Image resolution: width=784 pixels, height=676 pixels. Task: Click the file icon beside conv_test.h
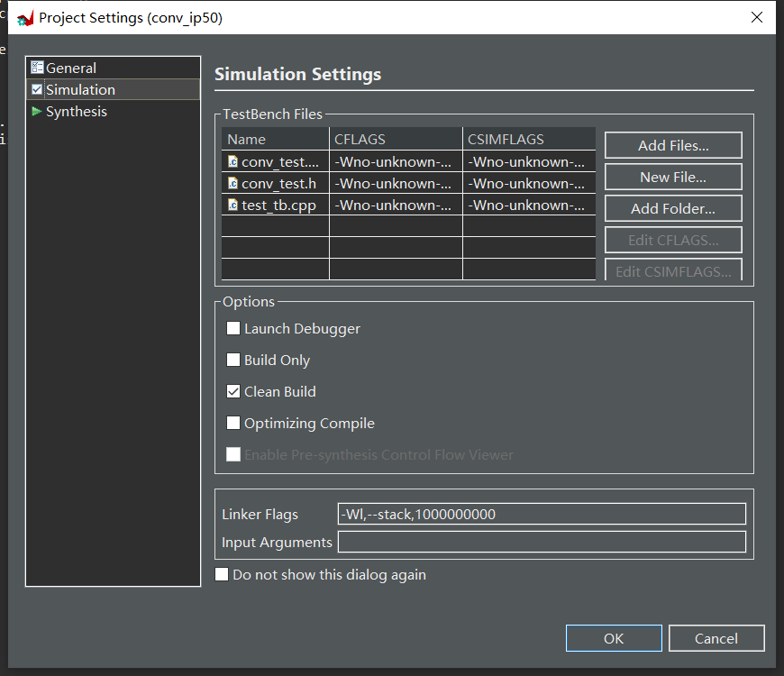click(231, 183)
